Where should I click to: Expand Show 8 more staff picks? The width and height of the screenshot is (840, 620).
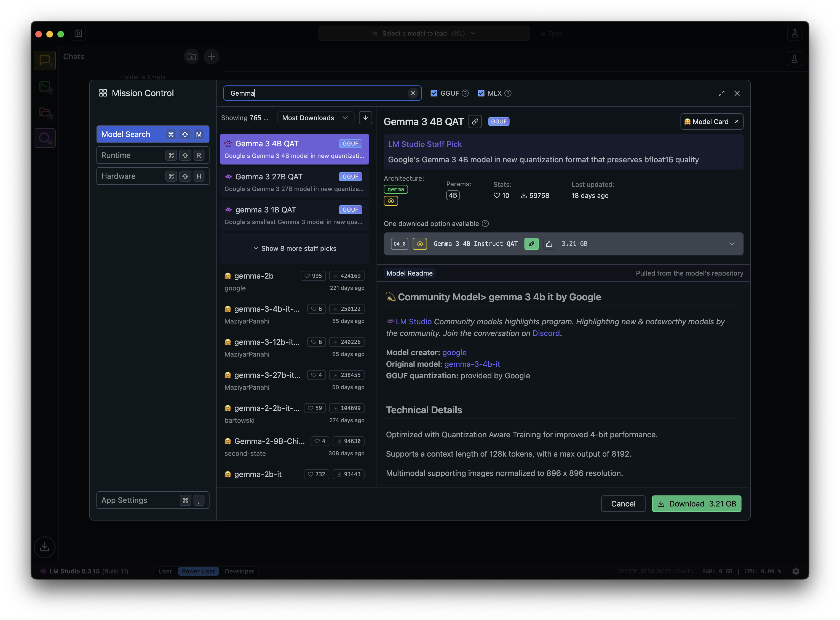(x=295, y=249)
